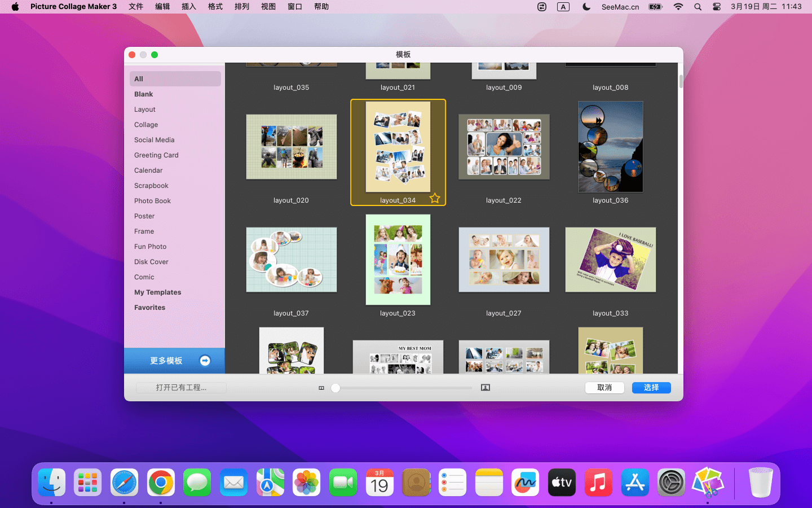Click the arrow icon beside 更多模板

pyautogui.click(x=205, y=361)
